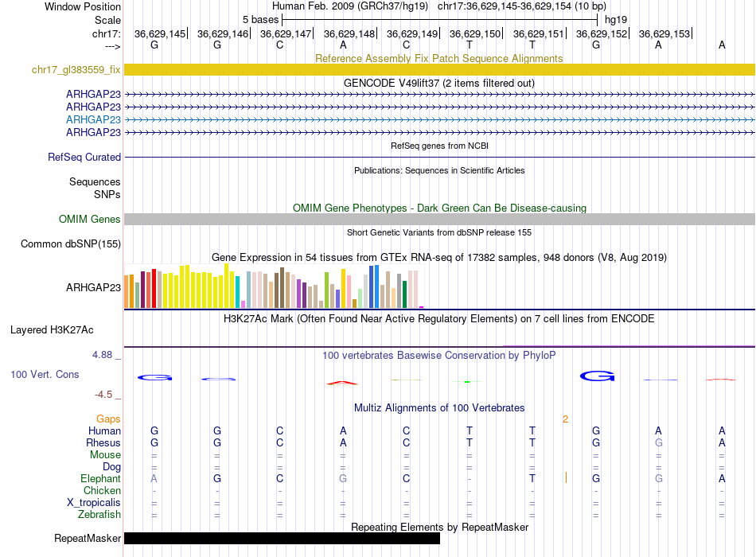Click the chr17: position row label

point(106,33)
